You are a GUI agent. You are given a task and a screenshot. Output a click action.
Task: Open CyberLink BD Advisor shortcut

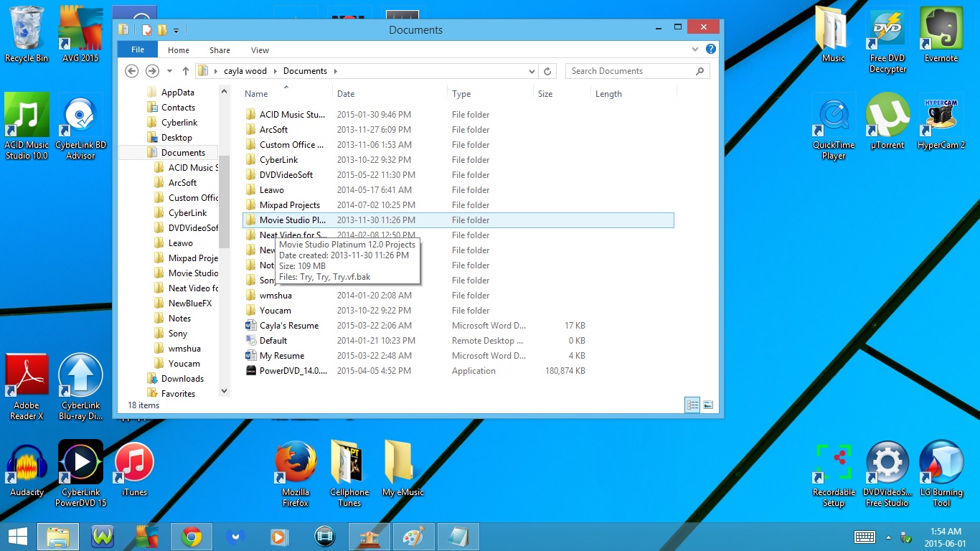pyautogui.click(x=80, y=126)
